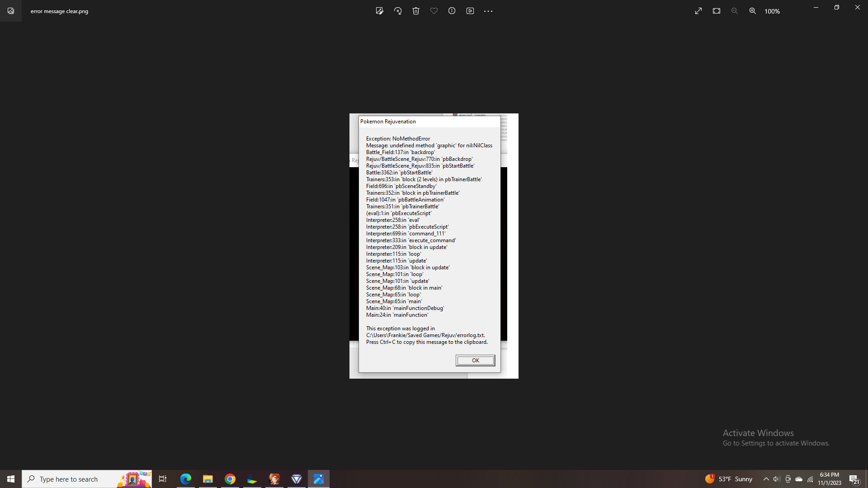Open the character-face game icon in taskbar
The width and height of the screenshot is (868, 488).
coord(274,479)
